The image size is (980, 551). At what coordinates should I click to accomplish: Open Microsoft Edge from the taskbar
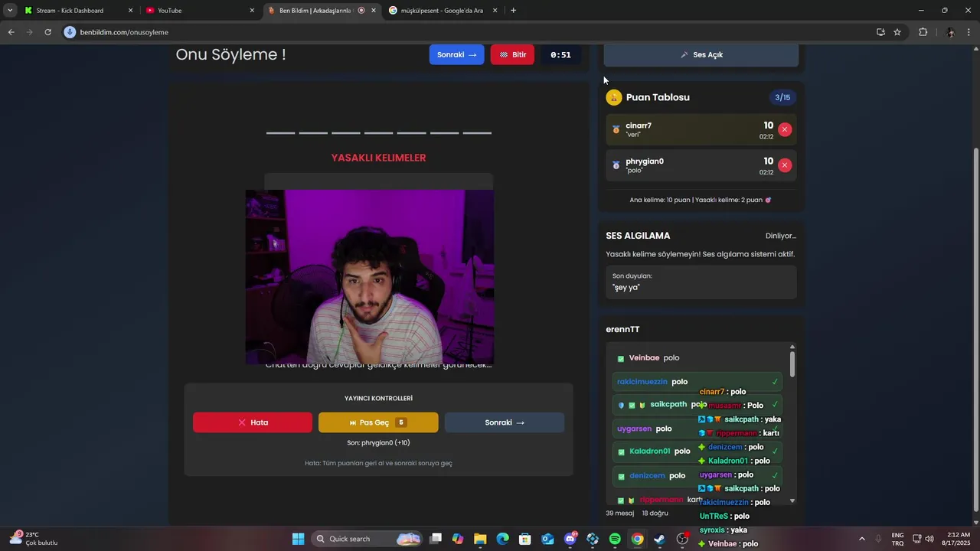[502, 539]
